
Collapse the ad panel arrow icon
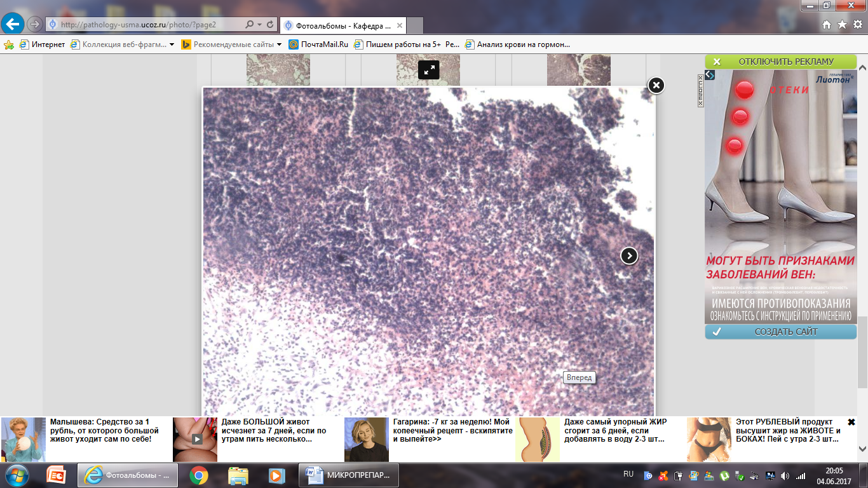click(710, 75)
